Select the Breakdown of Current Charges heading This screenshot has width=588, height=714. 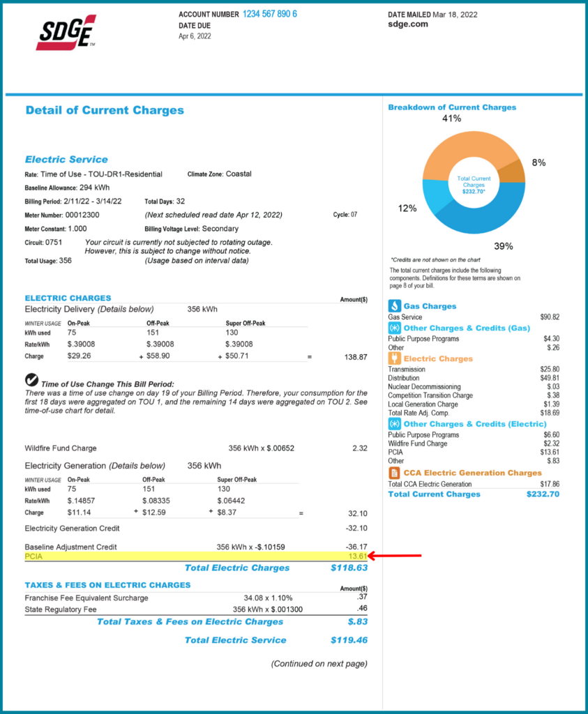coord(453,107)
